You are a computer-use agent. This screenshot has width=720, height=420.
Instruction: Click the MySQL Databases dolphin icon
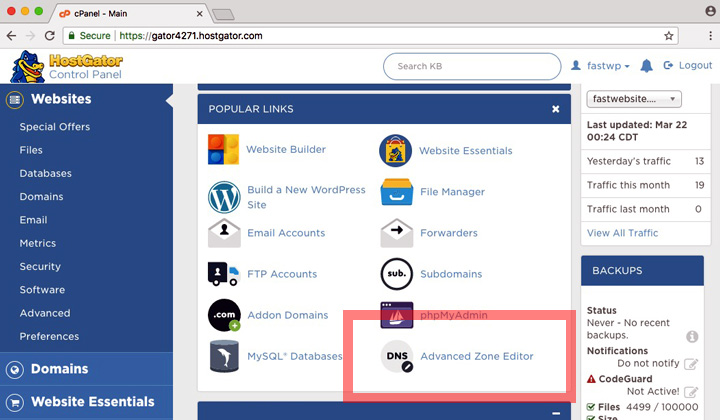pos(224,356)
